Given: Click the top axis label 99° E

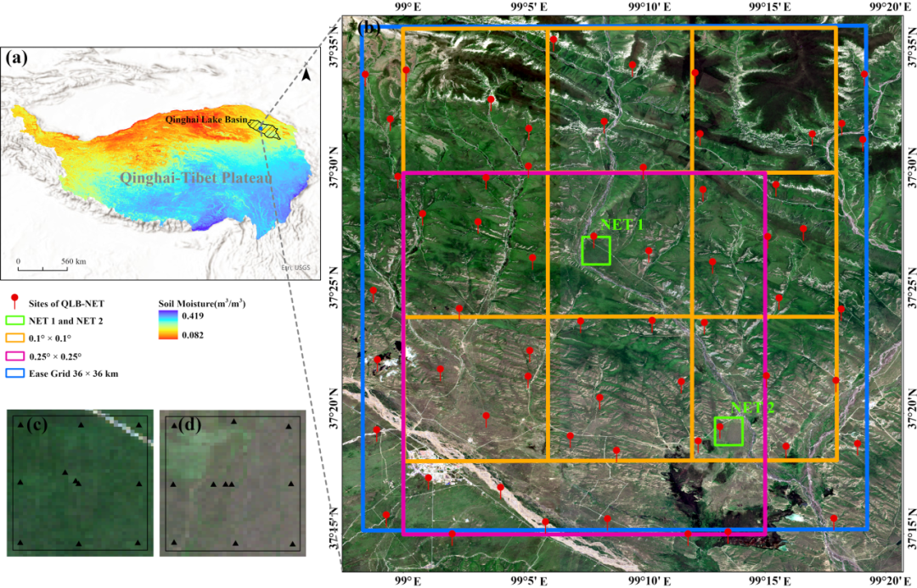Looking at the screenshot, I should (x=408, y=7).
